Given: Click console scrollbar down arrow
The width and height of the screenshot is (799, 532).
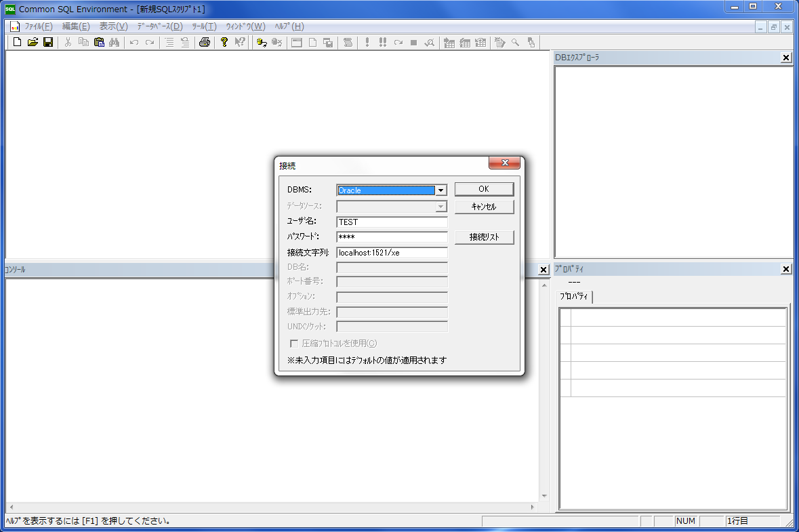Looking at the screenshot, I should pyautogui.click(x=544, y=496).
